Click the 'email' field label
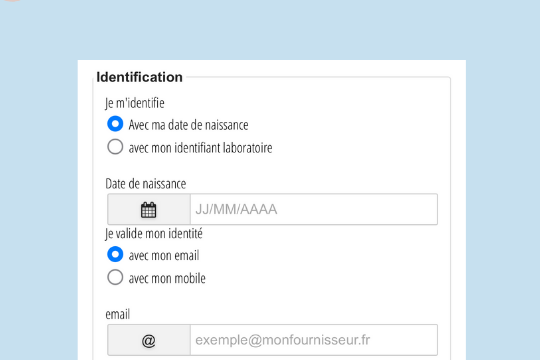540x360 pixels. point(118,314)
